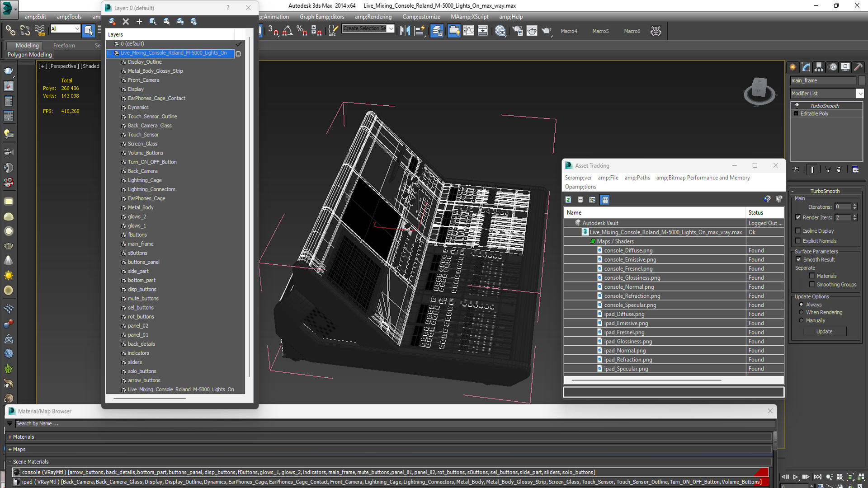Screen dimensions: 868x488
Task: Select When Rendering update option
Action: (801, 312)
